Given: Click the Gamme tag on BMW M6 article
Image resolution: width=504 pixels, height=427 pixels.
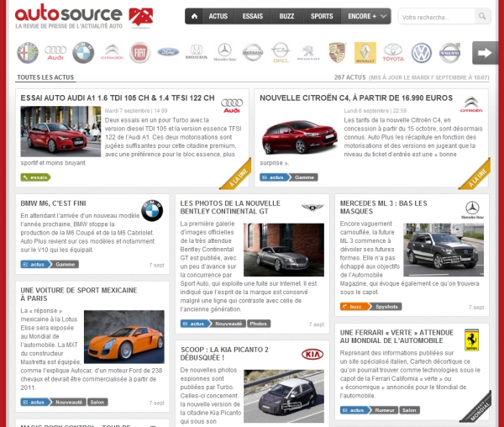Looking at the screenshot, I should click(65, 265).
